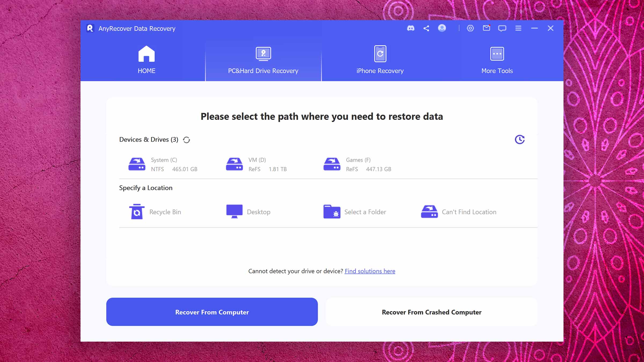Open the user account avatar icon

pyautogui.click(x=442, y=28)
